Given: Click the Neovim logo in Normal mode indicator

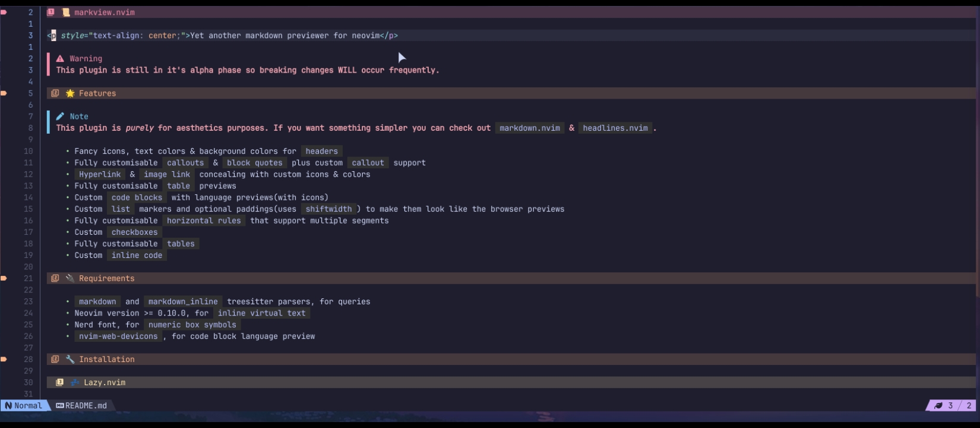Looking at the screenshot, I should [x=8, y=405].
